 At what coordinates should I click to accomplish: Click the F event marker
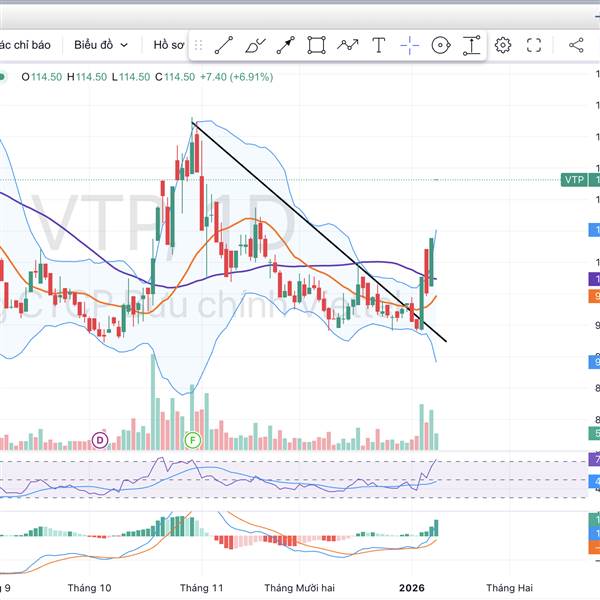[x=192, y=440]
